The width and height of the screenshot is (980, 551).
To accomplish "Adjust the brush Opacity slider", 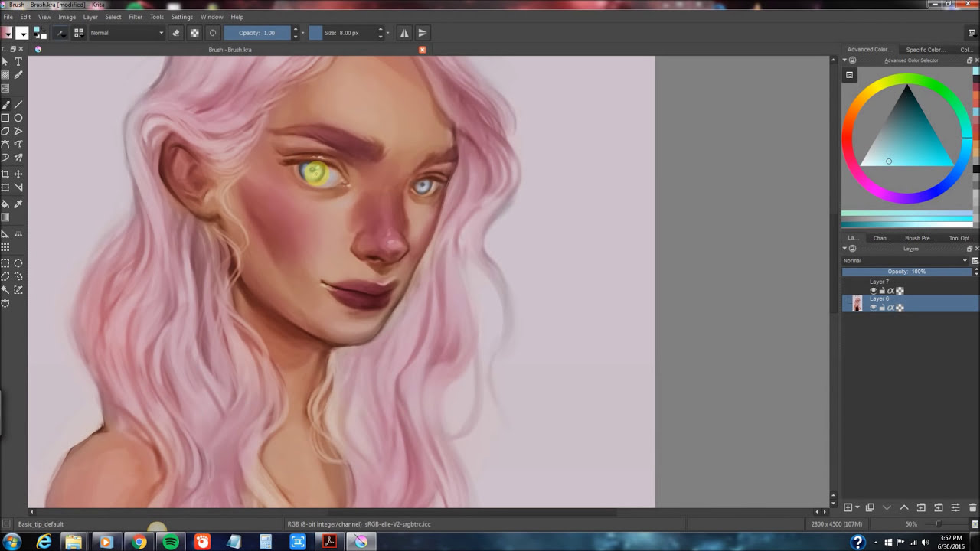I will coord(257,33).
